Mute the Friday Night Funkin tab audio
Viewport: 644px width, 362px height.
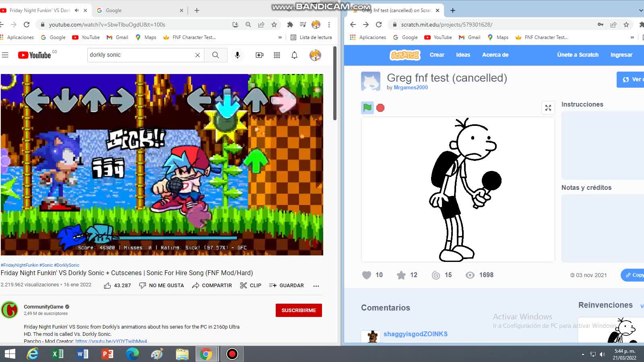(x=76, y=10)
